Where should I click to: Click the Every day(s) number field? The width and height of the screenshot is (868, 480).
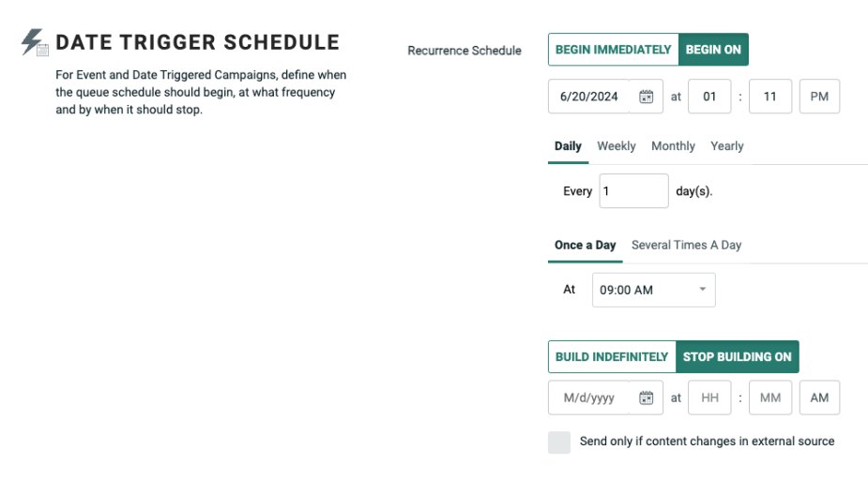click(x=633, y=191)
